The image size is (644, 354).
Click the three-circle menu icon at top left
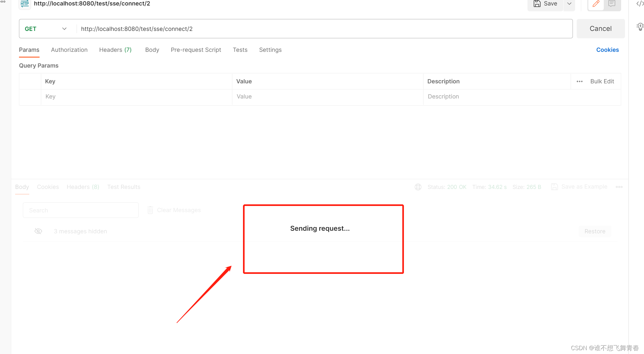(x=3, y=1)
